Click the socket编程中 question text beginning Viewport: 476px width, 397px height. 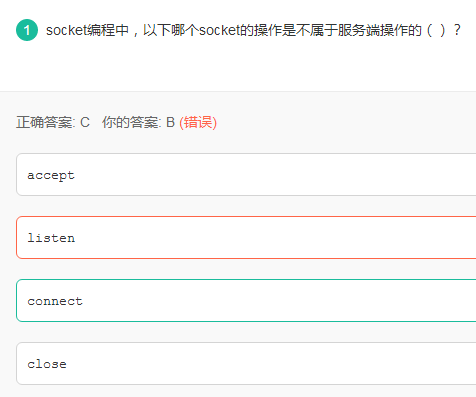(87, 30)
